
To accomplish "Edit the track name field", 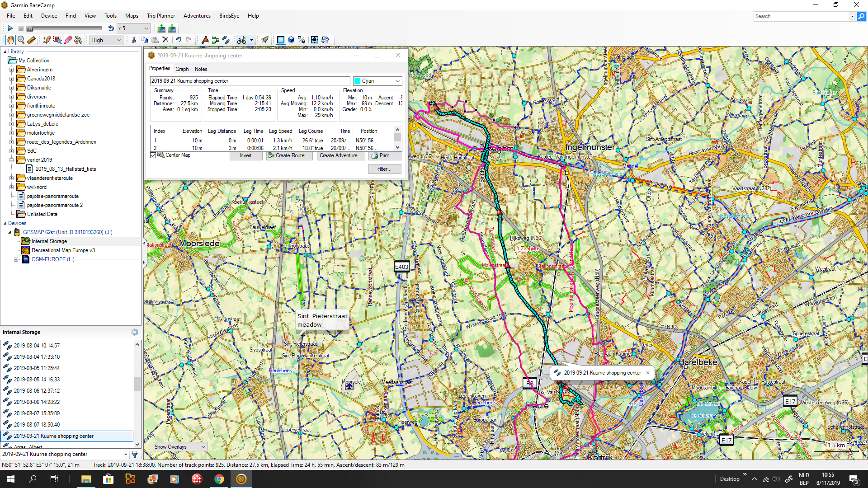I will point(250,81).
